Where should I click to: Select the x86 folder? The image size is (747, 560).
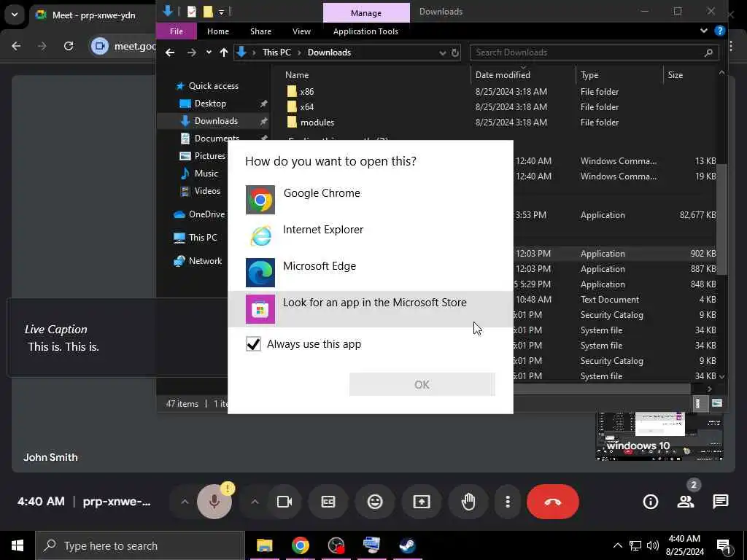[307, 91]
